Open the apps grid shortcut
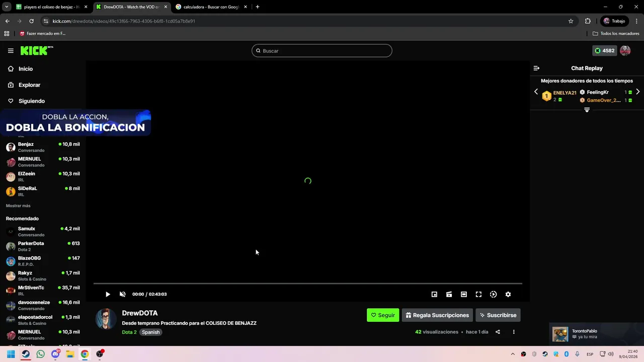The width and height of the screenshot is (644, 362). point(7,34)
